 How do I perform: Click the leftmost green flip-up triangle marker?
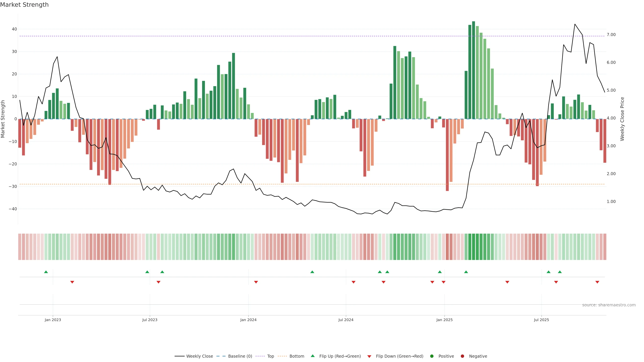[x=46, y=272]
